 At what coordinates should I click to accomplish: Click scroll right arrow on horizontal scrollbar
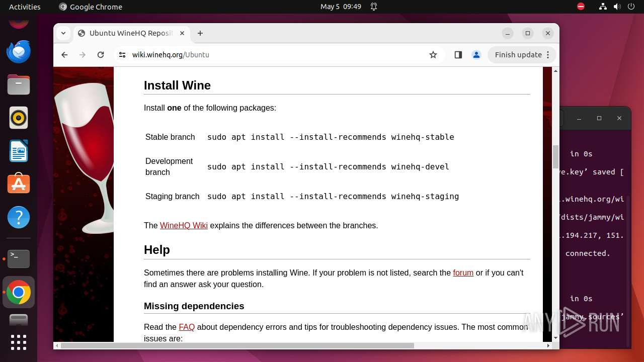tap(548, 345)
